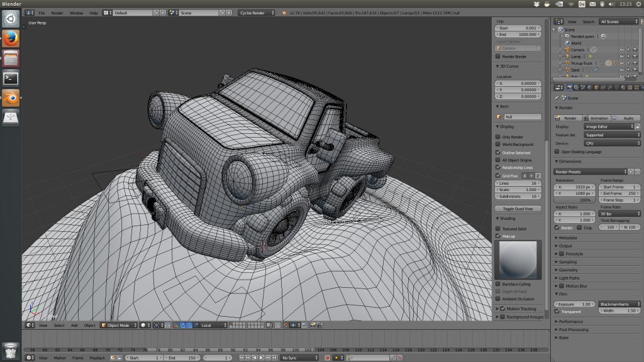Screen dimensions: 644x362
Task: Jump to end frame with playback control
Action: [x=274, y=357]
